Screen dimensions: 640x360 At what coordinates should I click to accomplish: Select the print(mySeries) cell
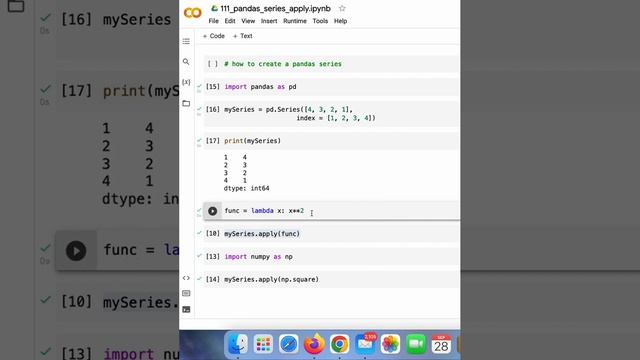pyautogui.click(x=331, y=141)
